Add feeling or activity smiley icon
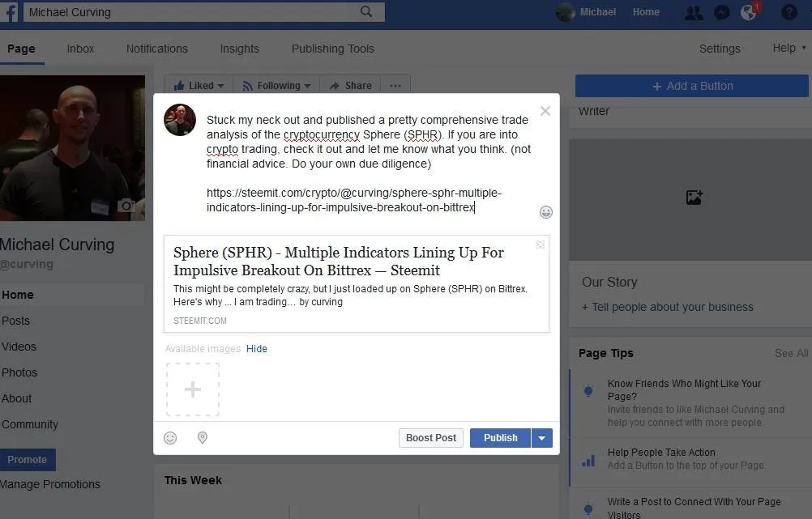The width and height of the screenshot is (812, 519). tap(170, 438)
